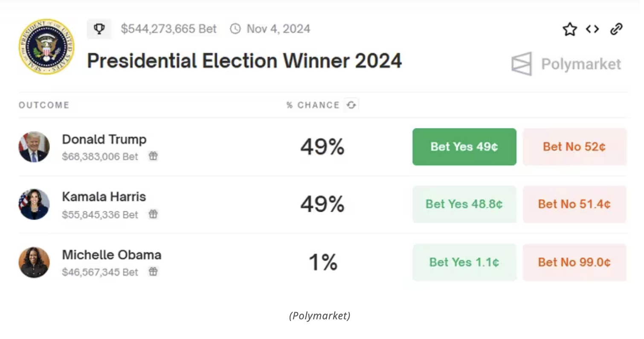Copy the market link via chain icon
Image resolution: width=644 pixels, height=339 pixels.
click(616, 29)
